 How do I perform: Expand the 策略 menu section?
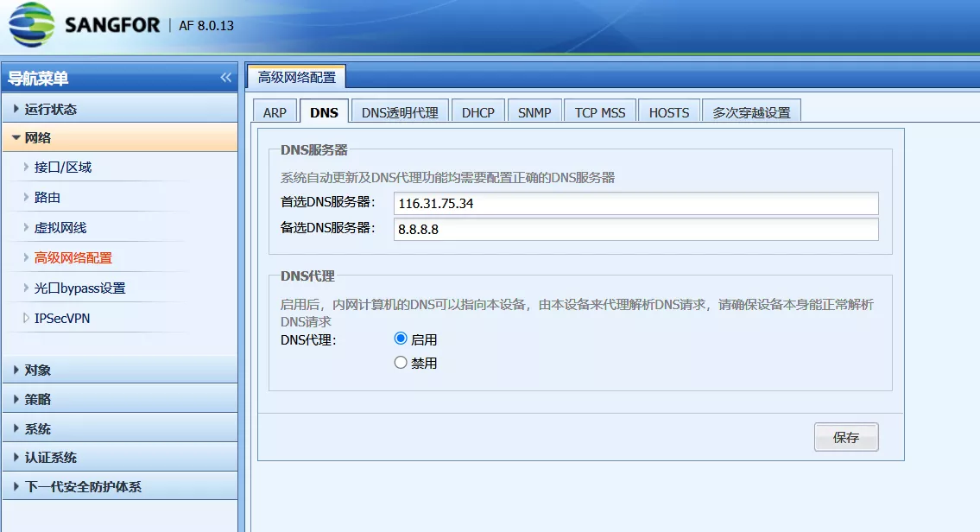[38, 399]
